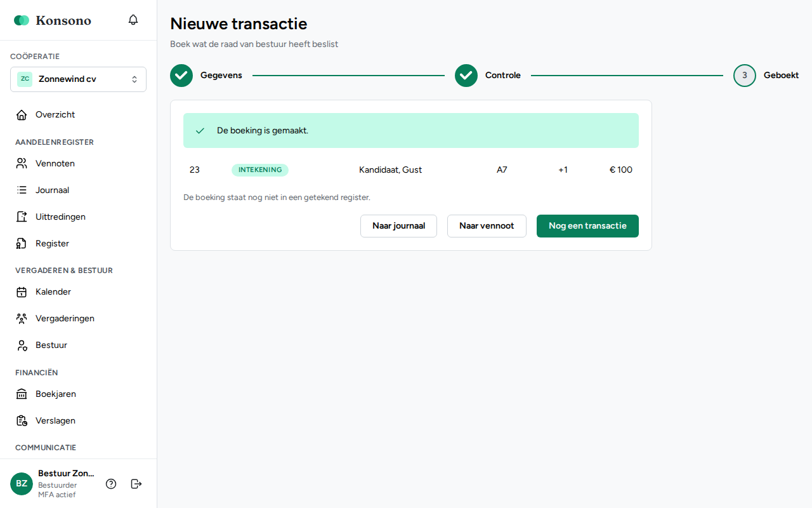Expand the Zonnewind cv cooperative selector
The height and width of the screenshot is (508, 812).
pos(78,79)
